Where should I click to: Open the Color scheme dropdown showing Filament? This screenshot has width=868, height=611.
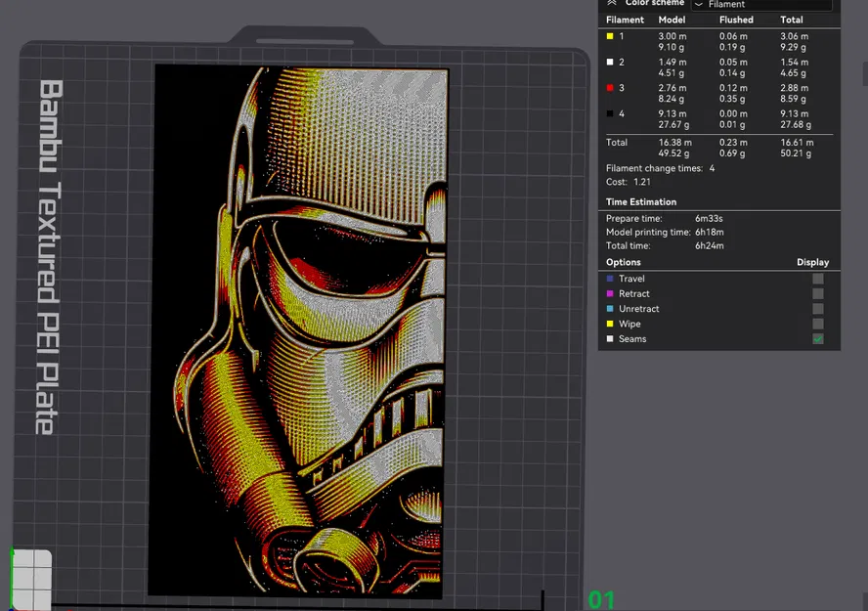point(761,4)
